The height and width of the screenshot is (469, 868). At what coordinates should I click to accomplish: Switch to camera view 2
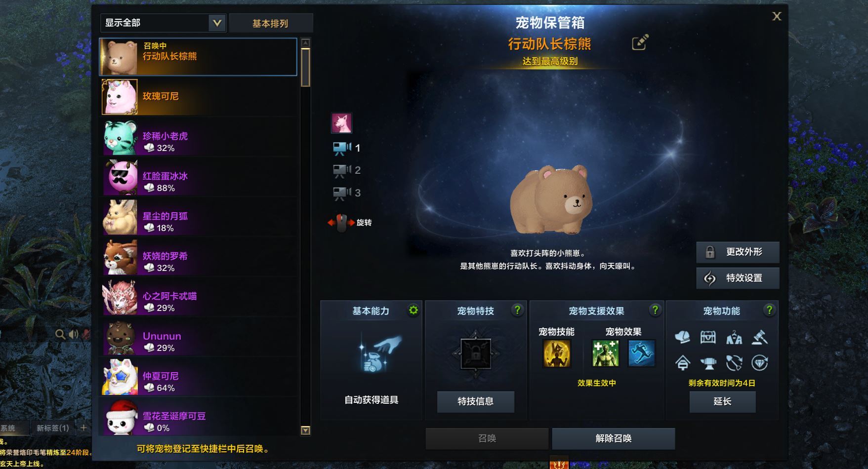click(x=347, y=170)
